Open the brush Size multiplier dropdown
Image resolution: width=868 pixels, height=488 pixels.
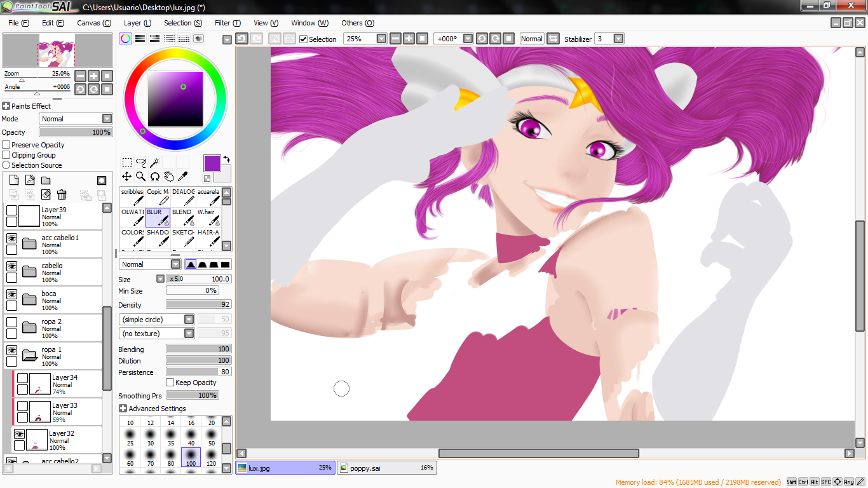161,279
